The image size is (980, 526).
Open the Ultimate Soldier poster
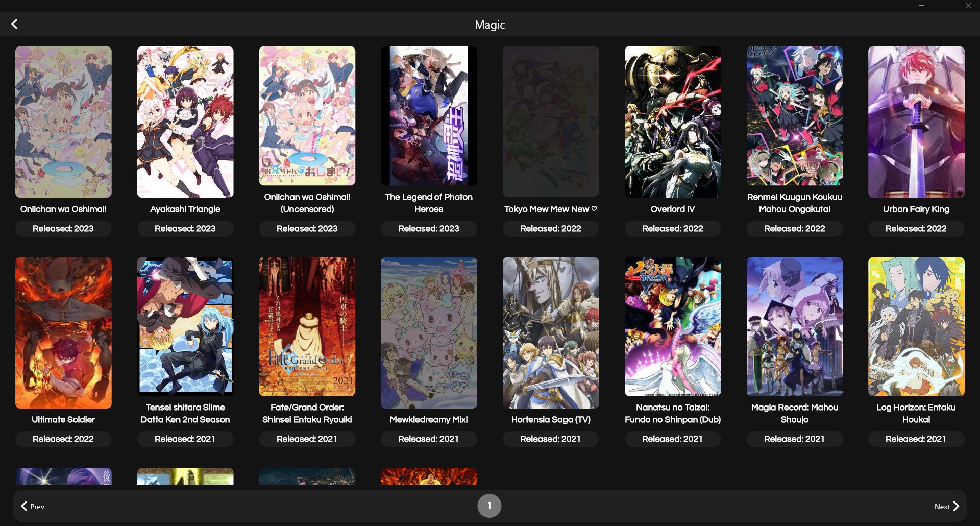[63, 332]
